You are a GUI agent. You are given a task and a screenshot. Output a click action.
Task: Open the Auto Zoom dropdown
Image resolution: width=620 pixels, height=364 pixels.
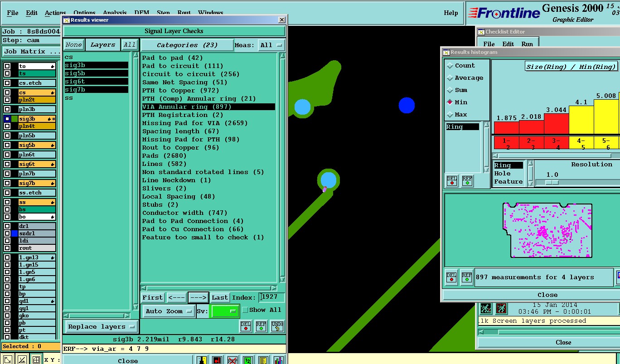169,311
